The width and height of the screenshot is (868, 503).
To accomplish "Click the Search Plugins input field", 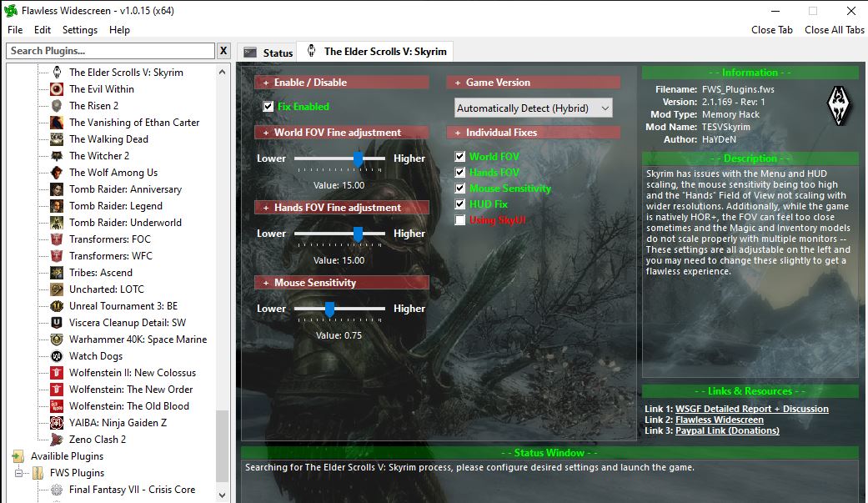I will [111, 51].
